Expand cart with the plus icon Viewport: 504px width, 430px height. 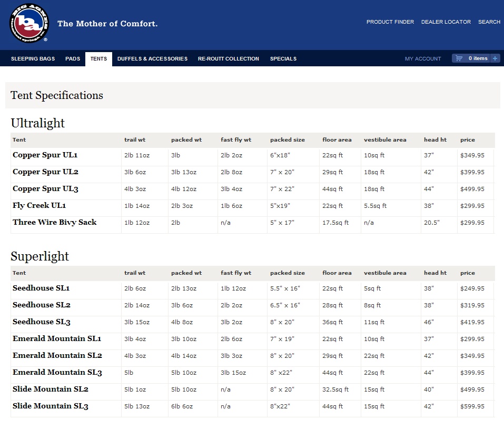click(495, 58)
